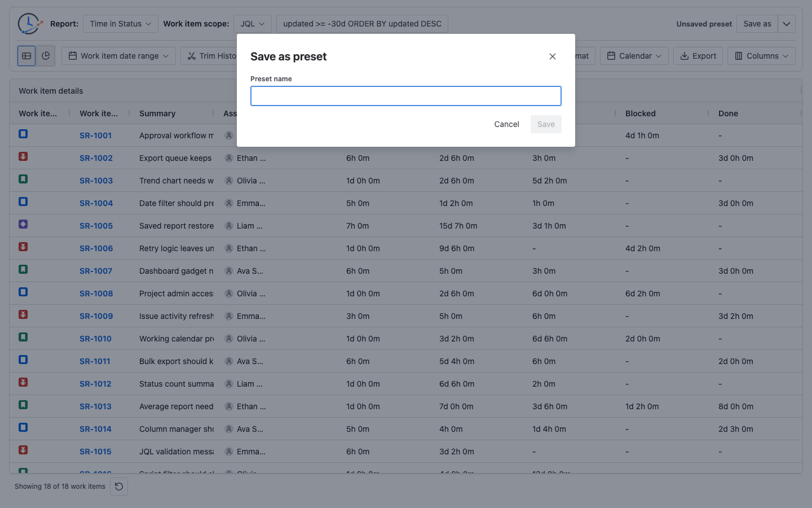Switch to pie chart view icon
Viewport: 812px width, 508px height.
click(x=46, y=56)
